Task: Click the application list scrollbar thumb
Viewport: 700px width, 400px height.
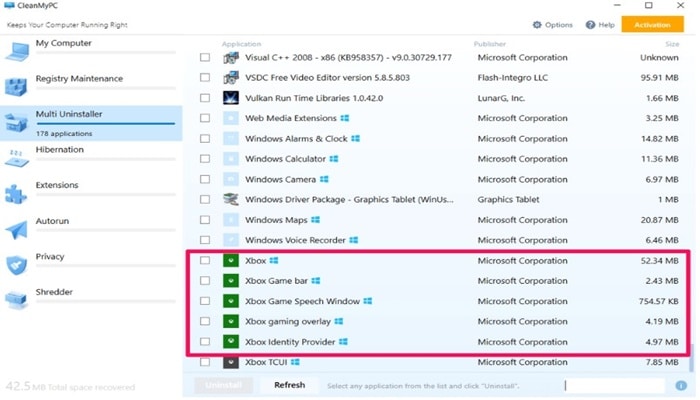Action: coord(691,357)
